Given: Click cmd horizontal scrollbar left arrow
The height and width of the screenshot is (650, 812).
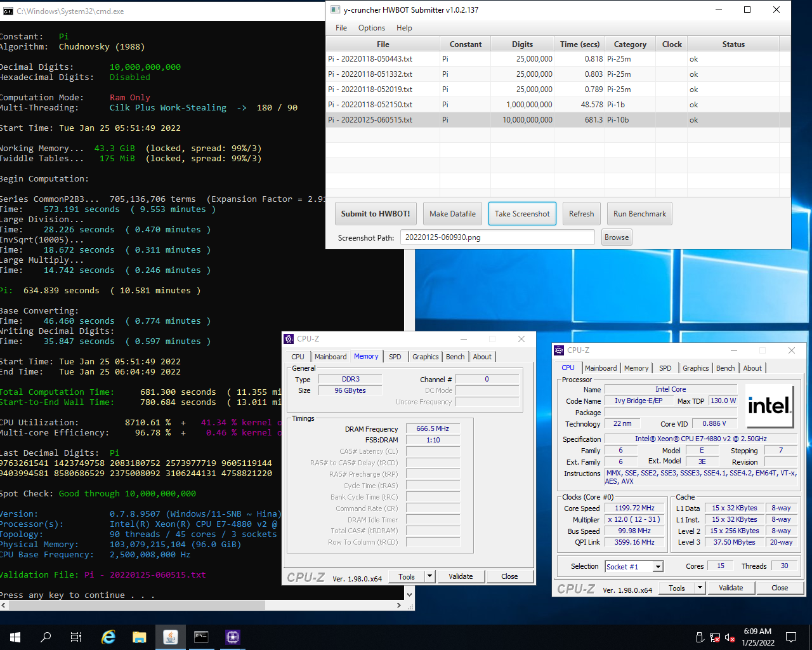Looking at the screenshot, I should (x=4, y=605).
